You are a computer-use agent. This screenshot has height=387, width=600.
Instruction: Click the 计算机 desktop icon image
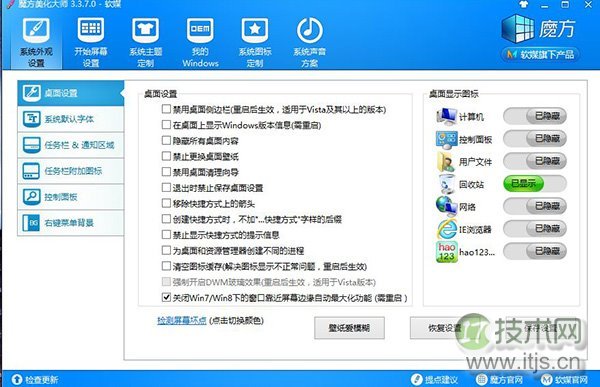point(446,116)
